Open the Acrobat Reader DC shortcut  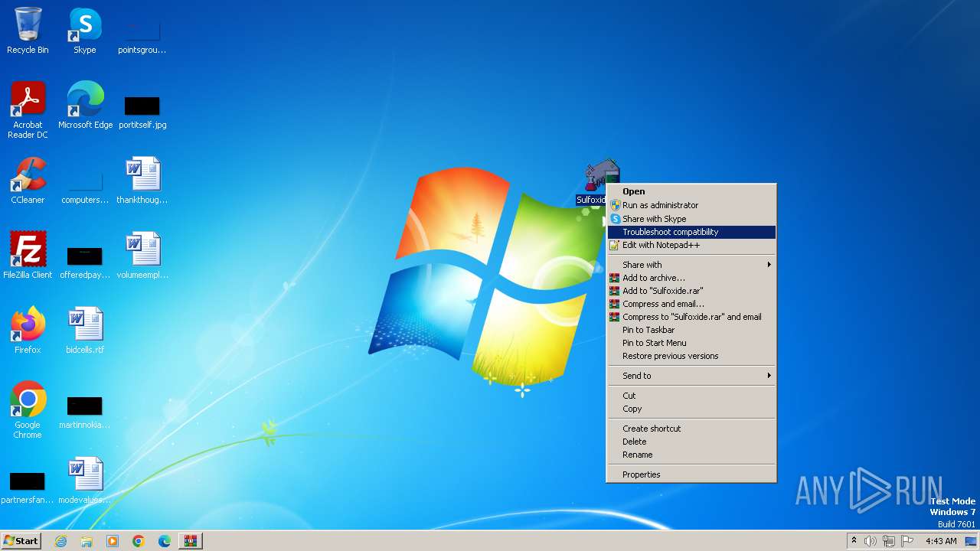pos(28,109)
